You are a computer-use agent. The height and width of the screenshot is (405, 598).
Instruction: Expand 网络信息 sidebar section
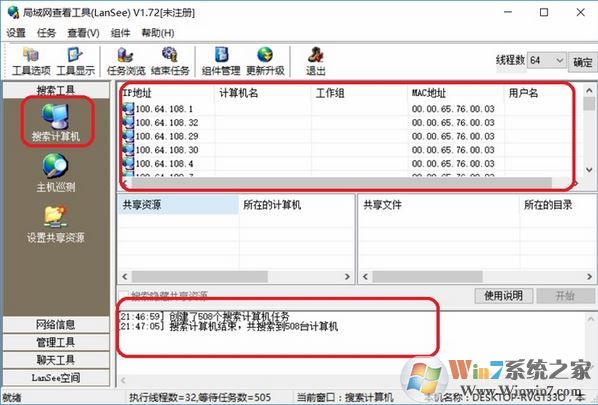click(x=56, y=325)
